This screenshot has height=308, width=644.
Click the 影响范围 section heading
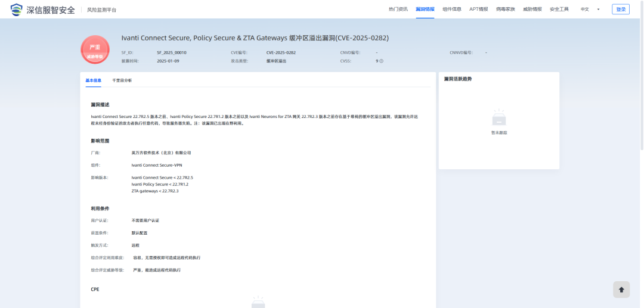pos(100,141)
